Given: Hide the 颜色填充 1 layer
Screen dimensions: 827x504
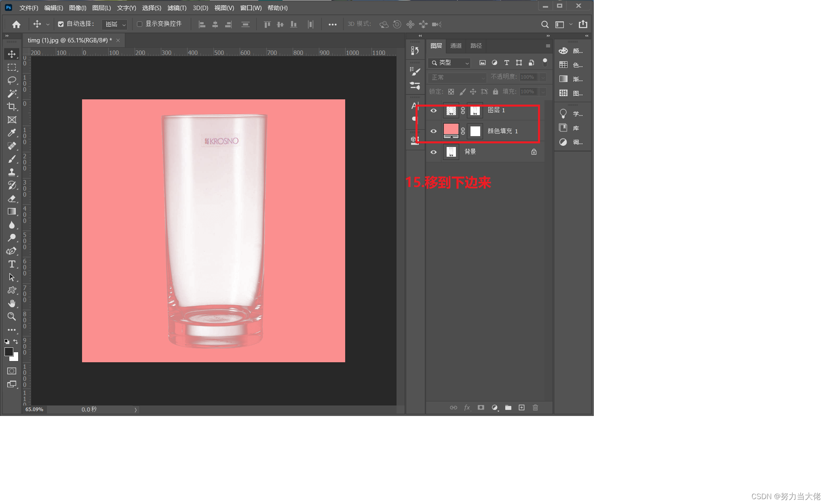Looking at the screenshot, I should click(x=434, y=131).
